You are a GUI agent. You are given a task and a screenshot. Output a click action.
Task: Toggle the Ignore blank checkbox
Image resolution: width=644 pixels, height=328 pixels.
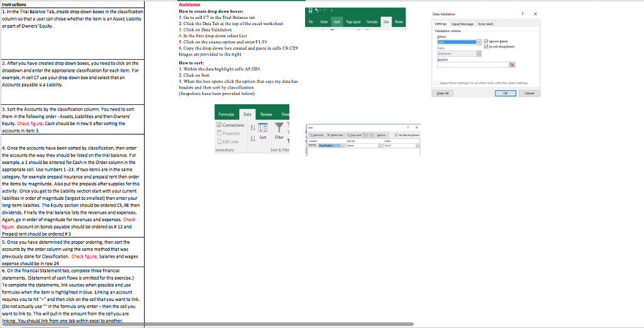click(486, 41)
